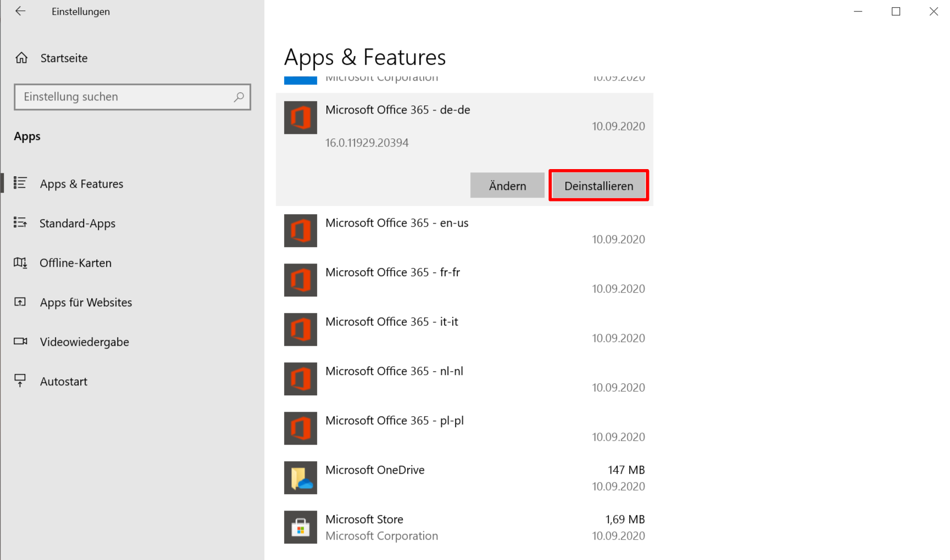Viewport: 950px width, 560px height.
Task: Click the Microsoft Store icon
Action: [x=301, y=527]
